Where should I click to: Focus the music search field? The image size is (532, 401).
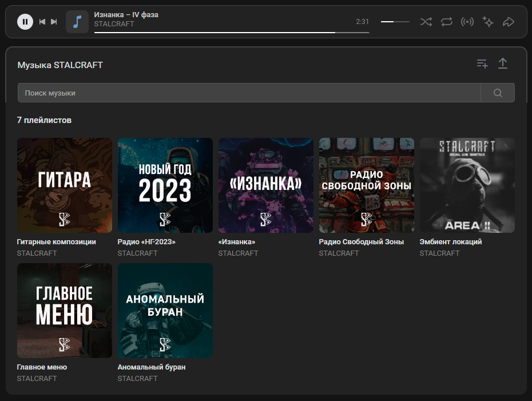(249, 93)
